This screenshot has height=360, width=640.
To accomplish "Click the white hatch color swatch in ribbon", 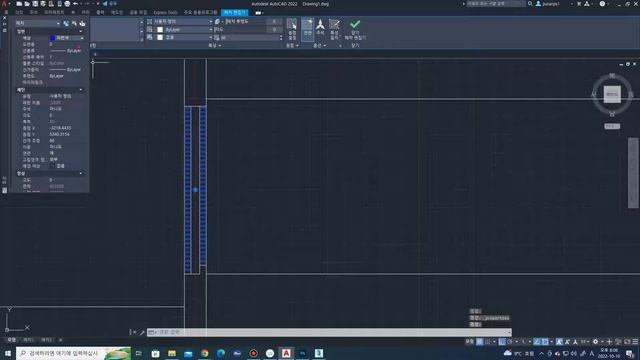I will 160,29.
